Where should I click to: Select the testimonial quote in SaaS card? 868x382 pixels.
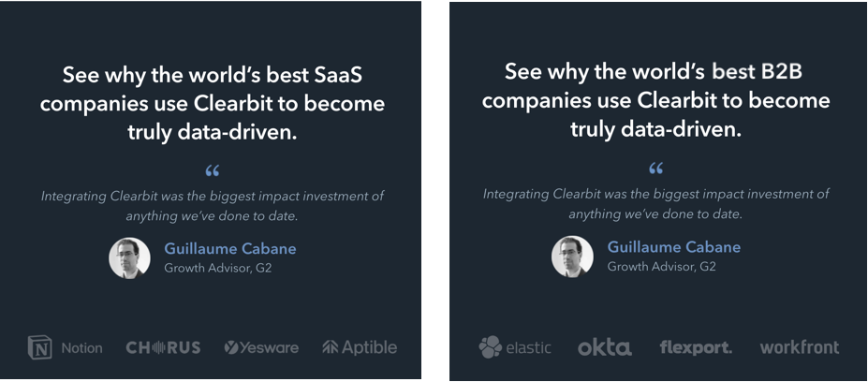tap(213, 206)
